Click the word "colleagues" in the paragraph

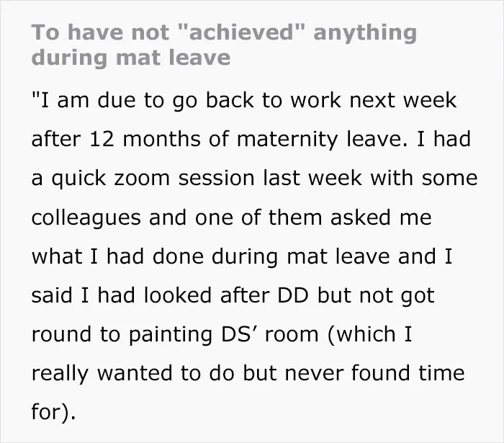coord(86,218)
